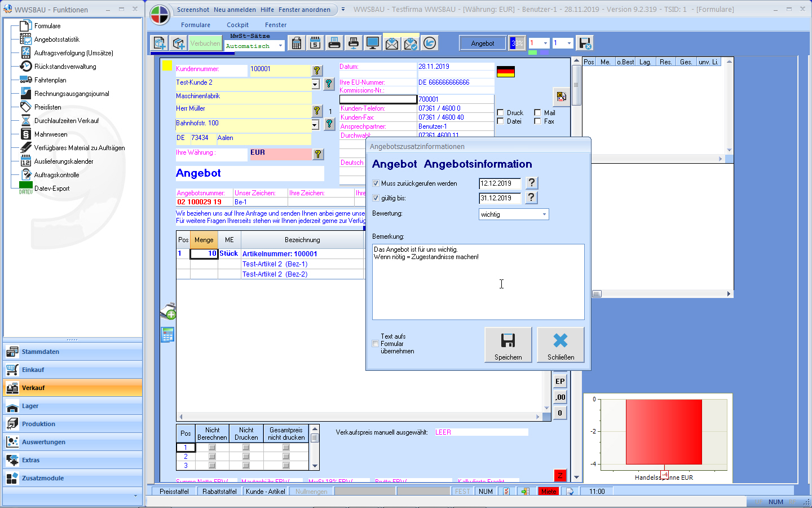Viewport: 812px width, 508px height.
Task: Click into the Bemerkung text area
Action: [478, 282]
